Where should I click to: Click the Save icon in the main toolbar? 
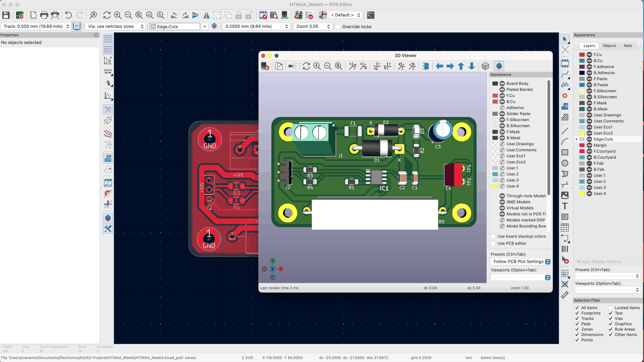pos(6,15)
